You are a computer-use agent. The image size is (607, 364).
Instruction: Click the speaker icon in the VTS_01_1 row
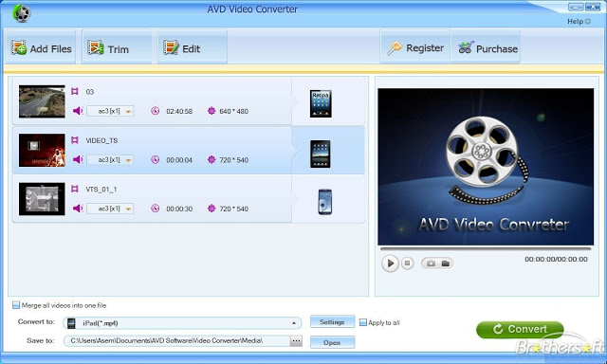[78, 209]
